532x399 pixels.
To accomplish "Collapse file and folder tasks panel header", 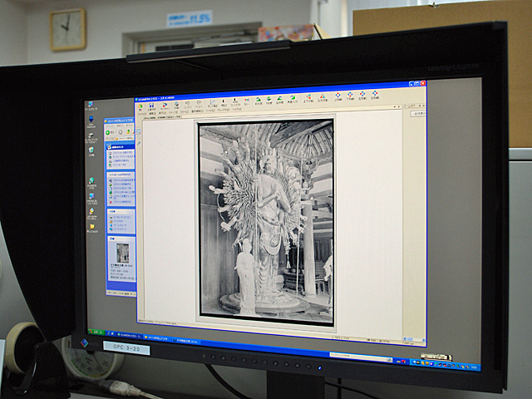I will 121,175.
